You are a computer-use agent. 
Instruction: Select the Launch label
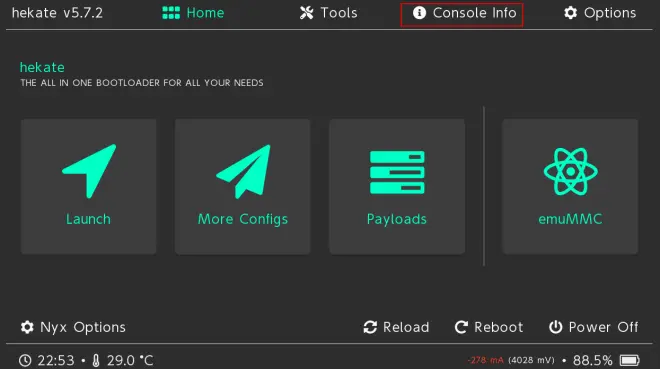click(88, 219)
